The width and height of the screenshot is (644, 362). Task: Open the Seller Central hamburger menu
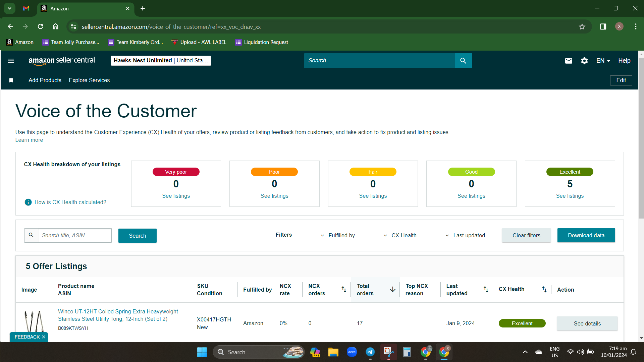pos(11,61)
